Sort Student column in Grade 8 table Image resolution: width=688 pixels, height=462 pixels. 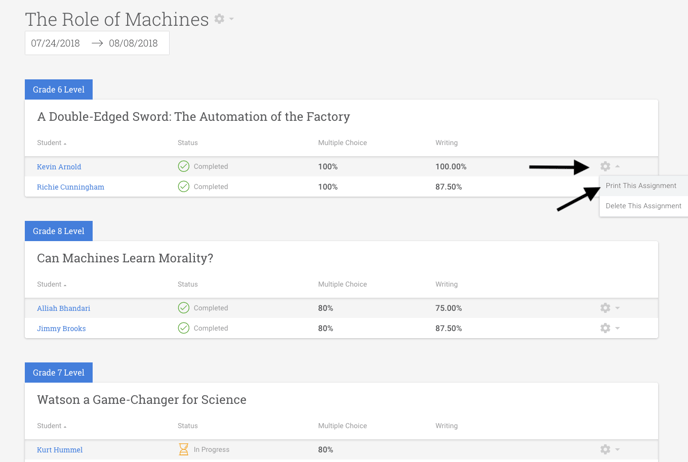point(52,285)
